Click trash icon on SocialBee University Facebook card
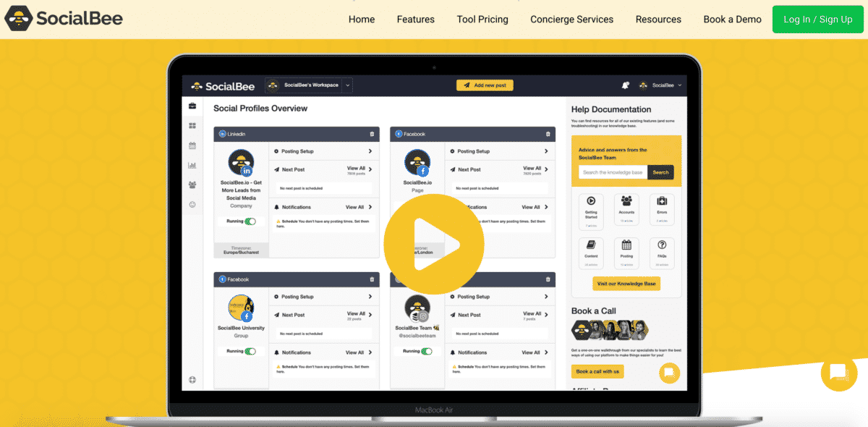 click(372, 279)
